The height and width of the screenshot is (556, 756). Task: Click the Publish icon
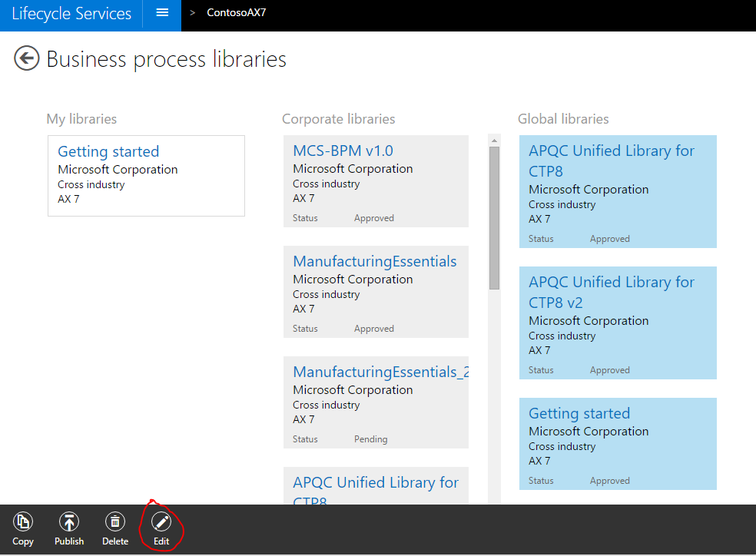(69, 522)
